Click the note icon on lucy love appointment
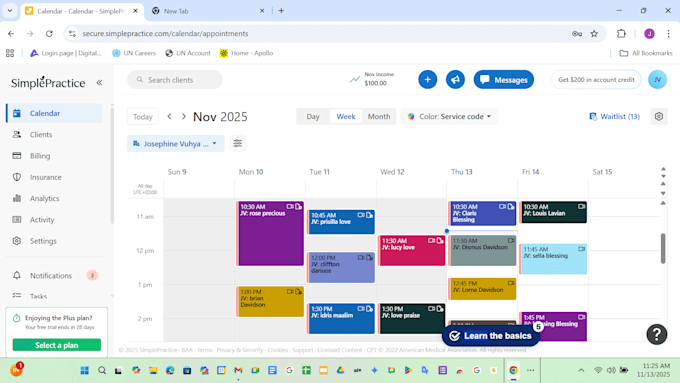This screenshot has height=383, width=680. [440, 241]
